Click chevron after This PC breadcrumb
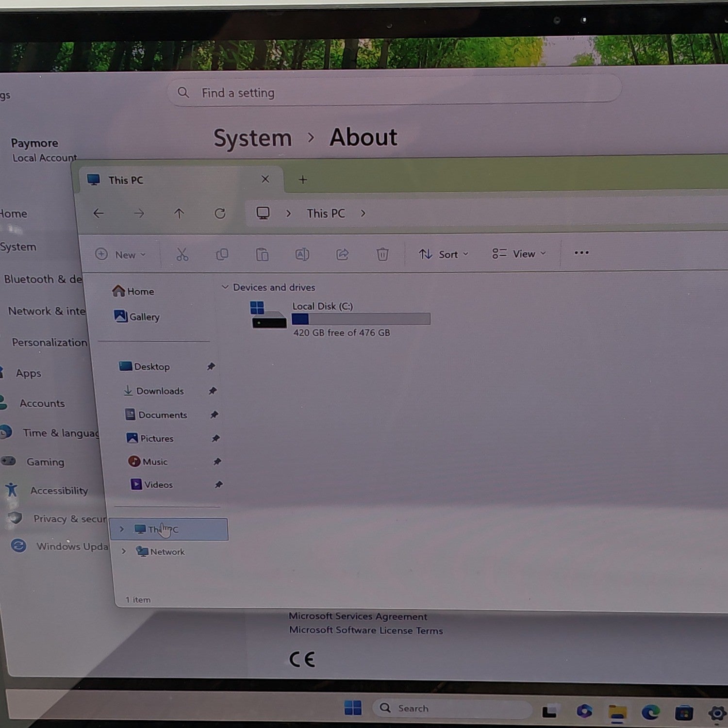Screen dimensions: 728x728 (363, 214)
